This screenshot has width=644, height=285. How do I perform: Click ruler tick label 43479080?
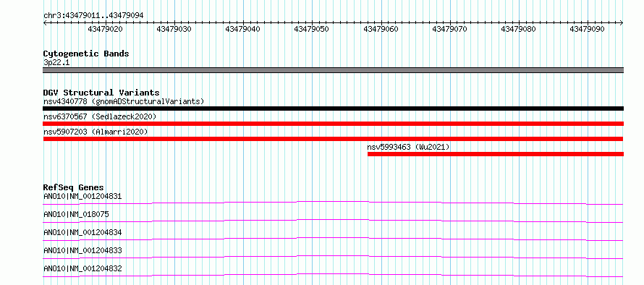(x=518, y=30)
